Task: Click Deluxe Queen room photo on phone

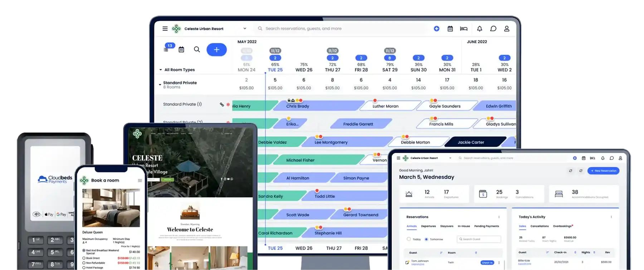Action: coord(111,208)
